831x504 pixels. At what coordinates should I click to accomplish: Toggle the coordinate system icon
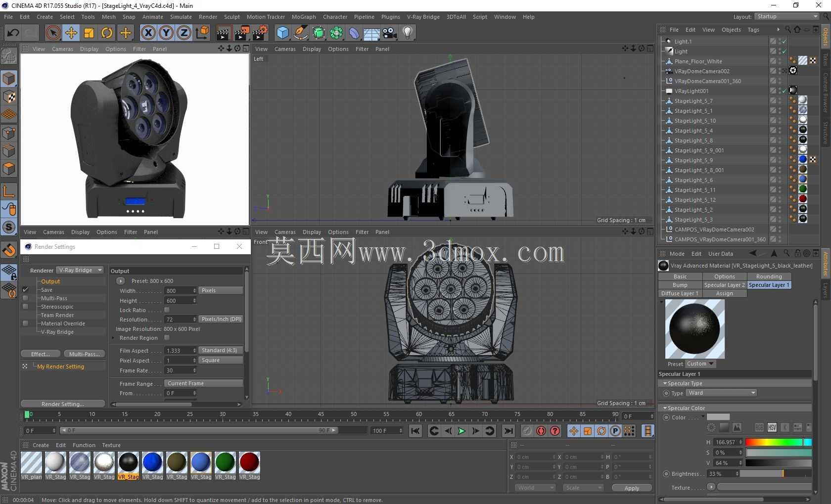pos(202,33)
